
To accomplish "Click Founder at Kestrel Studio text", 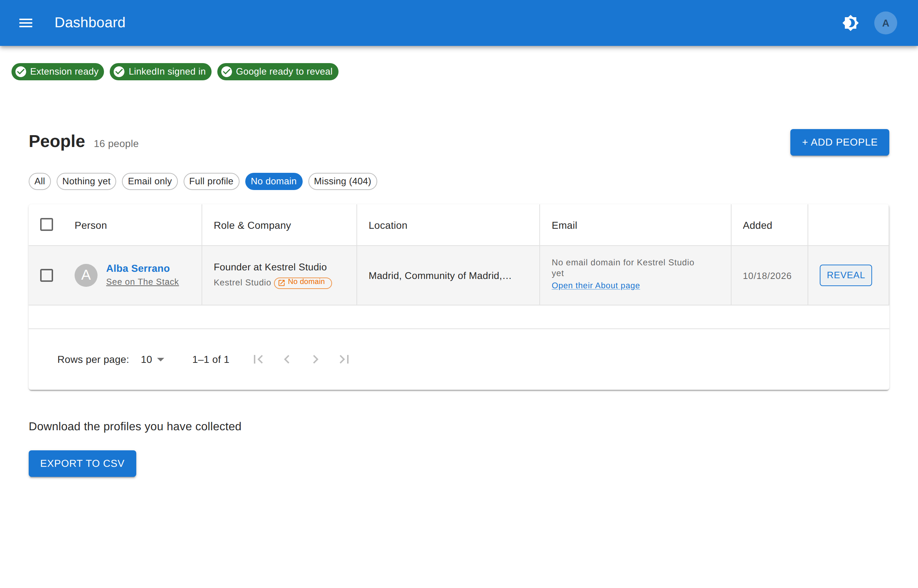I will pos(270,267).
